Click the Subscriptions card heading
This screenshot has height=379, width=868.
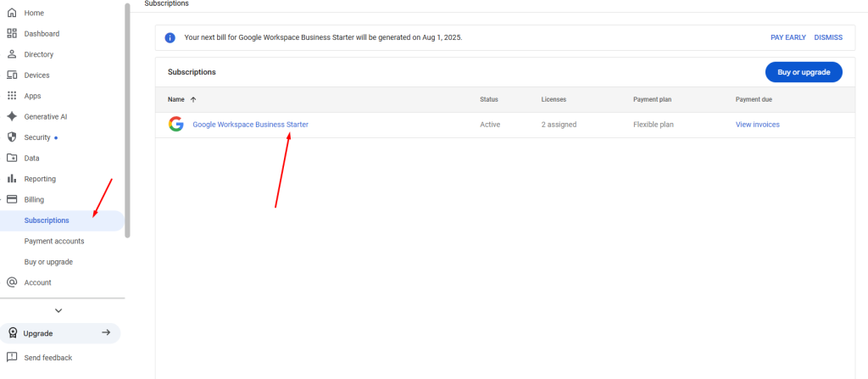pyautogui.click(x=192, y=72)
